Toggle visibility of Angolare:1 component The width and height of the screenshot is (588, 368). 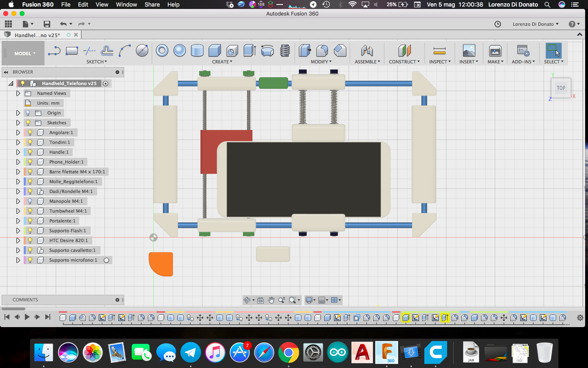(x=30, y=132)
